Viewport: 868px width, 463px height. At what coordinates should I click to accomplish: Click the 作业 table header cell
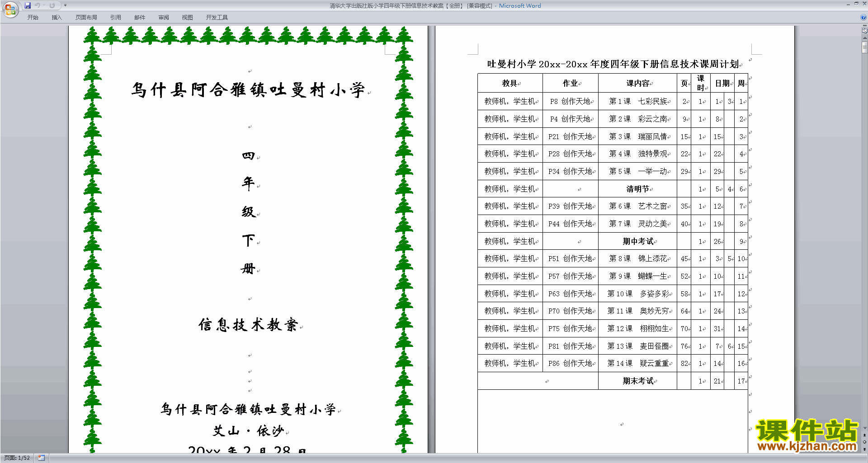tap(571, 83)
